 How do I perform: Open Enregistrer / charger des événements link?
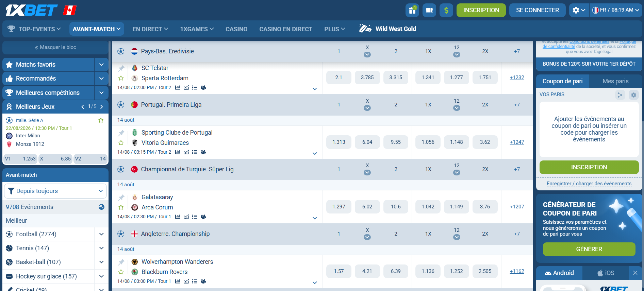pyautogui.click(x=589, y=184)
